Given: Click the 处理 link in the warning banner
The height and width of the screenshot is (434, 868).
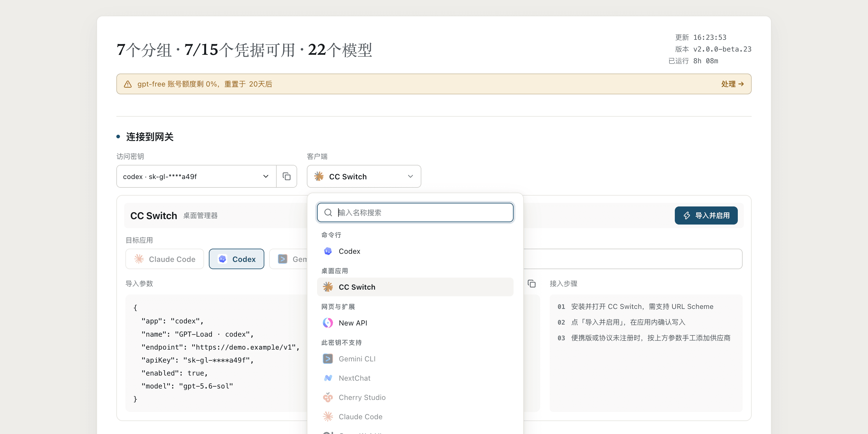Looking at the screenshot, I should click(x=732, y=84).
